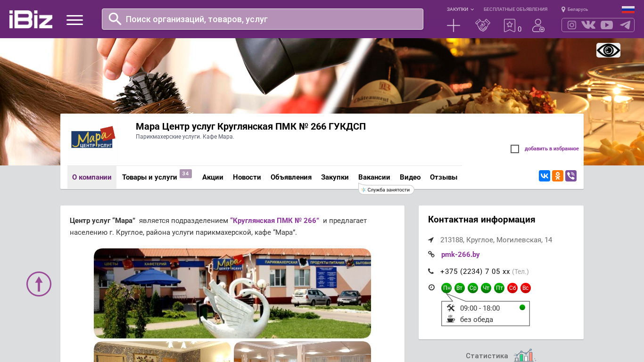Image resolution: width=644 pixels, height=362 pixels.
Task: Select the Чт day circle
Action: pos(486,288)
